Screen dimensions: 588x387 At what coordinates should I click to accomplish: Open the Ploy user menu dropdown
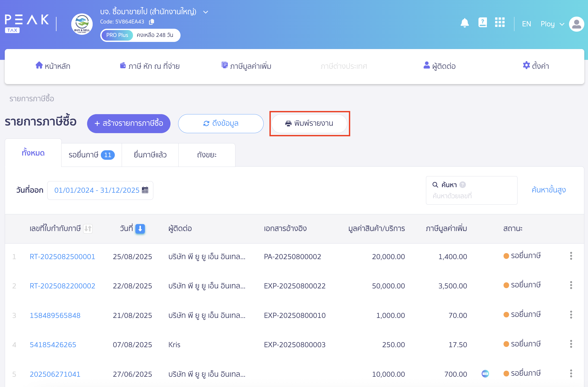(x=552, y=24)
